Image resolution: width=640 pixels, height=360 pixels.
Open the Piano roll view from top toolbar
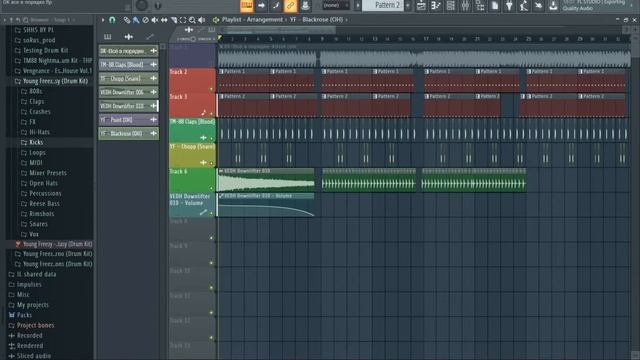pyautogui.click(x=247, y=5)
